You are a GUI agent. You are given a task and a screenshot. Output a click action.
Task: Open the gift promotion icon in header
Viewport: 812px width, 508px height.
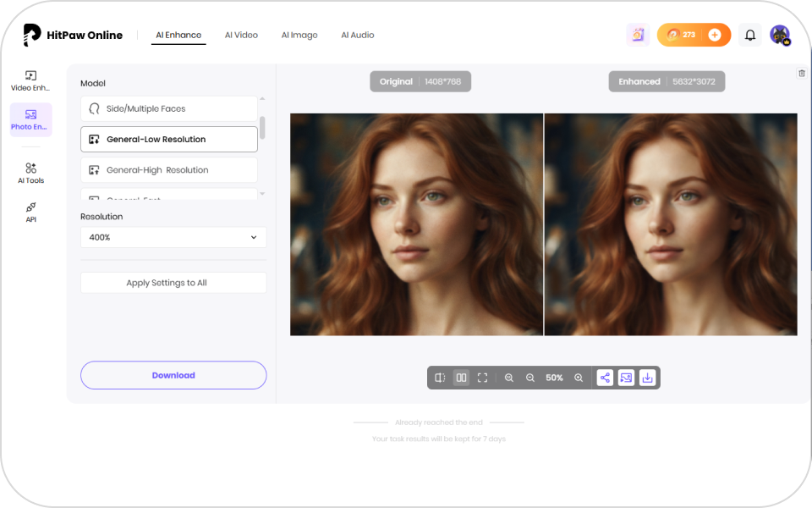click(638, 35)
